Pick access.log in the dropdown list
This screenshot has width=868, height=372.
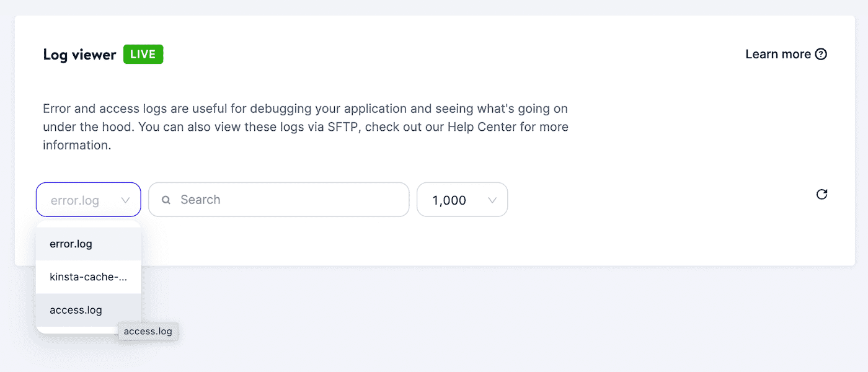[x=76, y=310]
